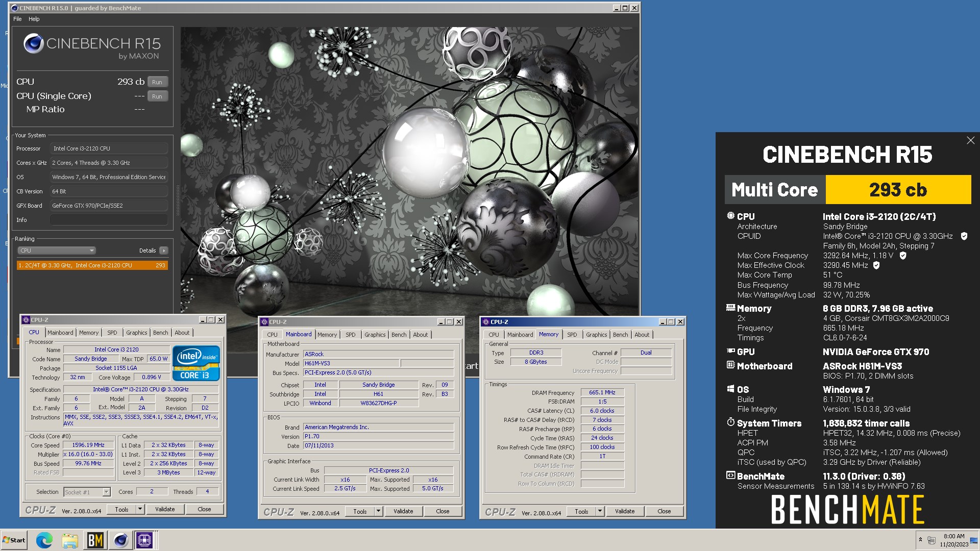This screenshot has height=551, width=980.
Task: Open SPD tab in middle CPU-Z window
Action: point(351,335)
